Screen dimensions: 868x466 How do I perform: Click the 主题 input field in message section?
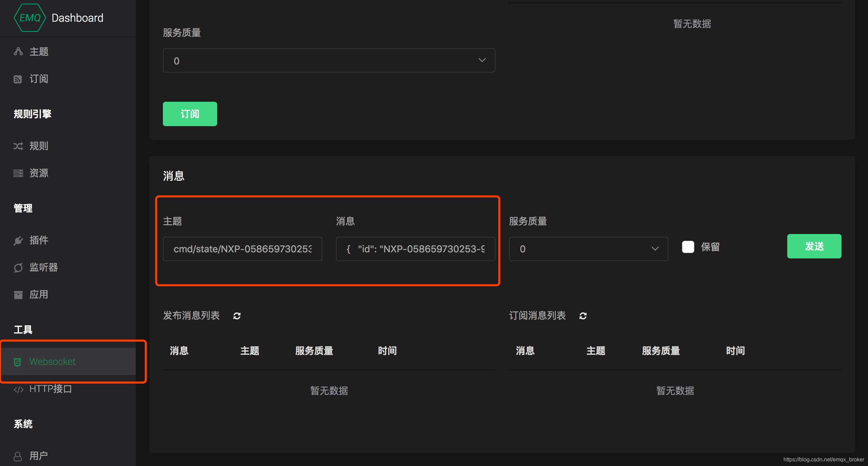(242, 249)
